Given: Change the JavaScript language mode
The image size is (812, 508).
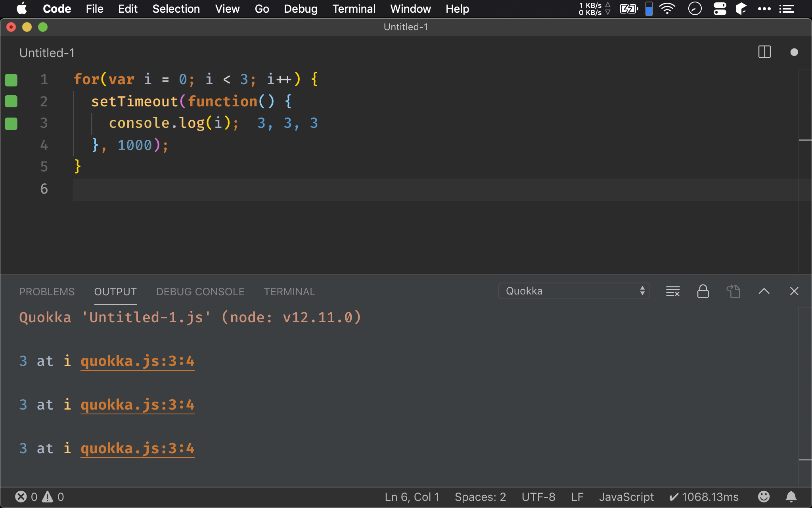Looking at the screenshot, I should (x=626, y=496).
